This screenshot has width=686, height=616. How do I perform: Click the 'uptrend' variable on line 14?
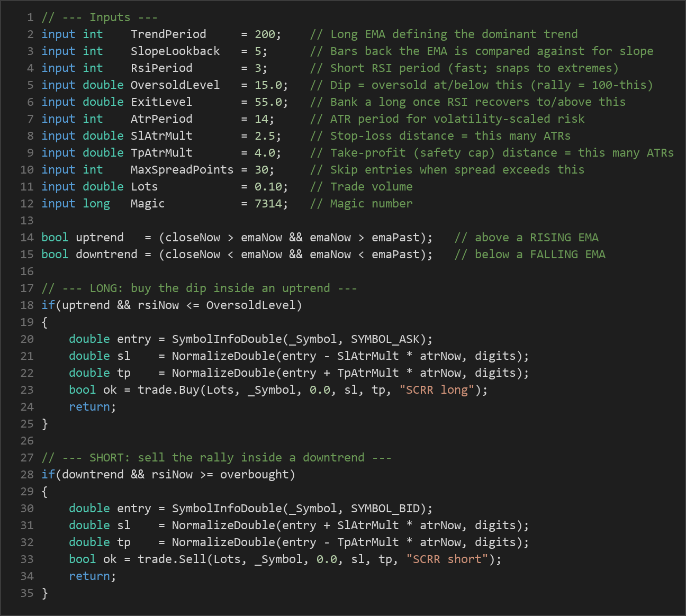pyautogui.click(x=100, y=238)
